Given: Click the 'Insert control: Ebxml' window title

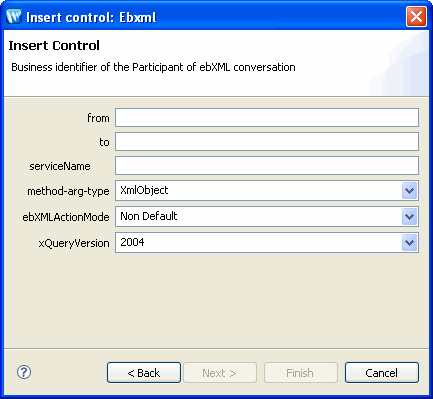Looking at the screenshot, I should [91, 17].
